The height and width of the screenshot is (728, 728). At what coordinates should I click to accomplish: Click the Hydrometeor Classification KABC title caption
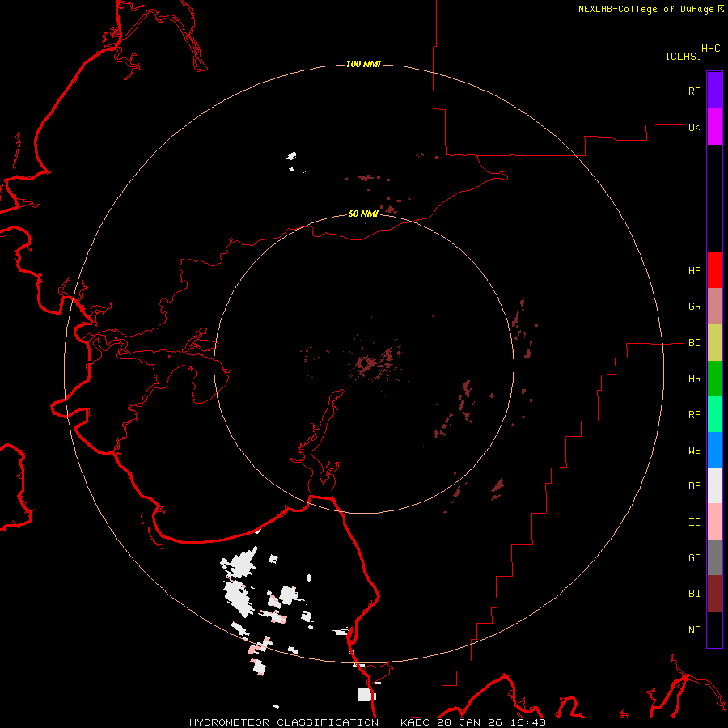367,722
